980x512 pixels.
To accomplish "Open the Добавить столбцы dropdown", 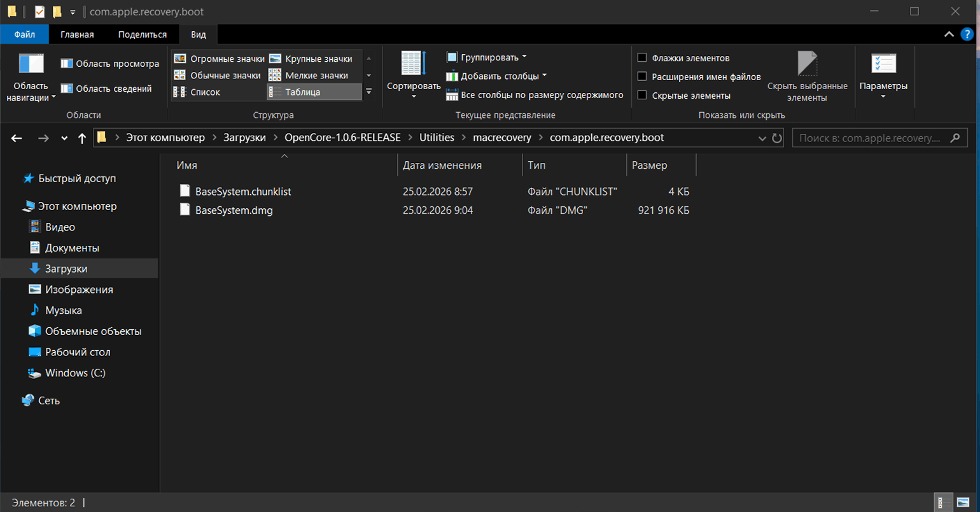I will point(496,76).
